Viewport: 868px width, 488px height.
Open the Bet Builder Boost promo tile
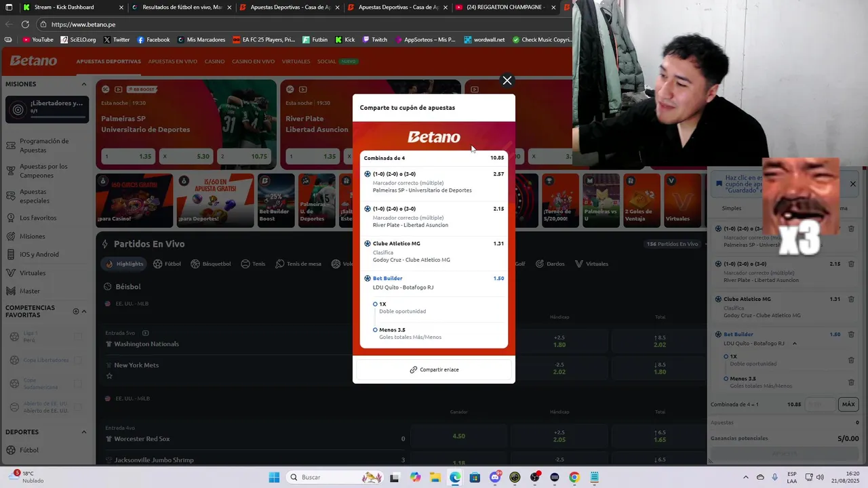pyautogui.click(x=276, y=200)
